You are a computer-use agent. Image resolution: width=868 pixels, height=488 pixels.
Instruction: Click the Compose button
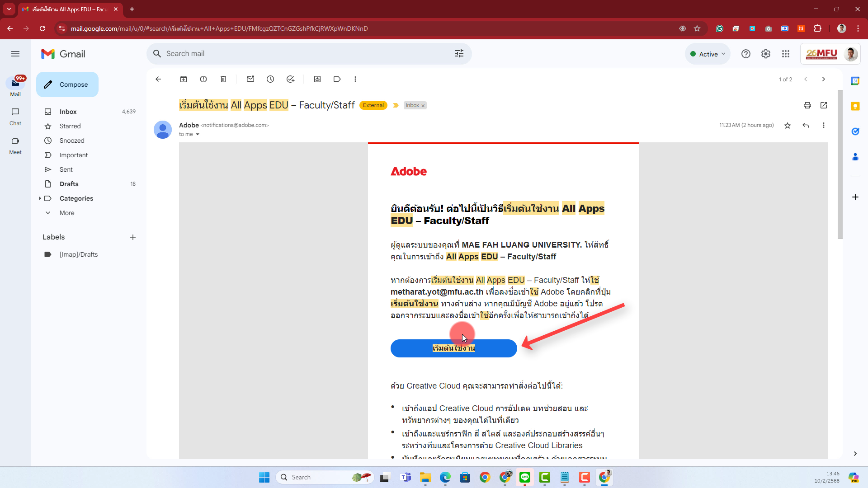click(67, 84)
